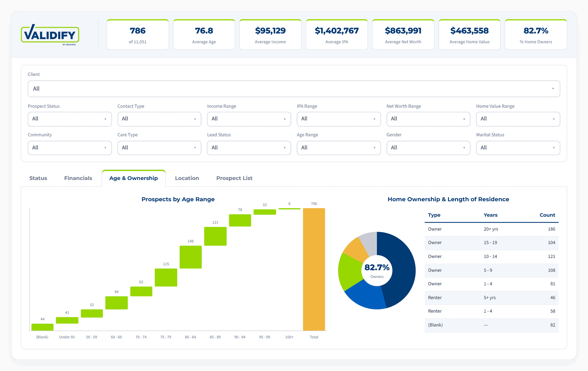Sort by the Count column header
The width and height of the screenshot is (588, 371).
pyautogui.click(x=547, y=215)
